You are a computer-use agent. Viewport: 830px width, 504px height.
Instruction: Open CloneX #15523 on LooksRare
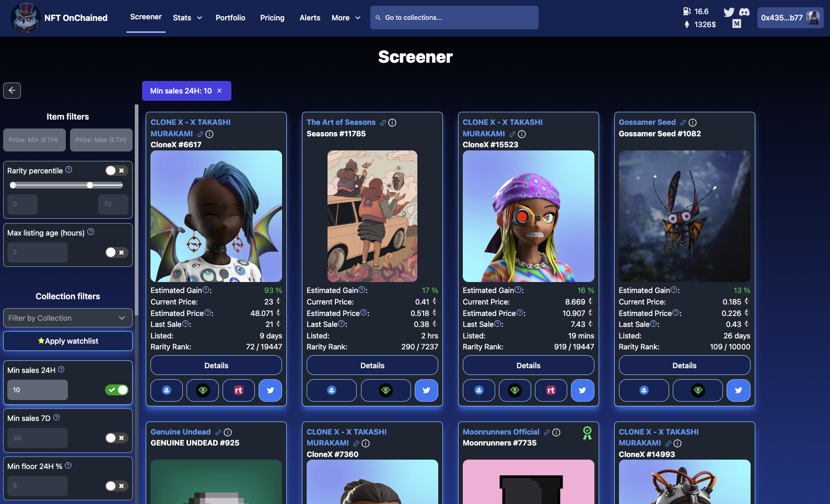(x=515, y=390)
